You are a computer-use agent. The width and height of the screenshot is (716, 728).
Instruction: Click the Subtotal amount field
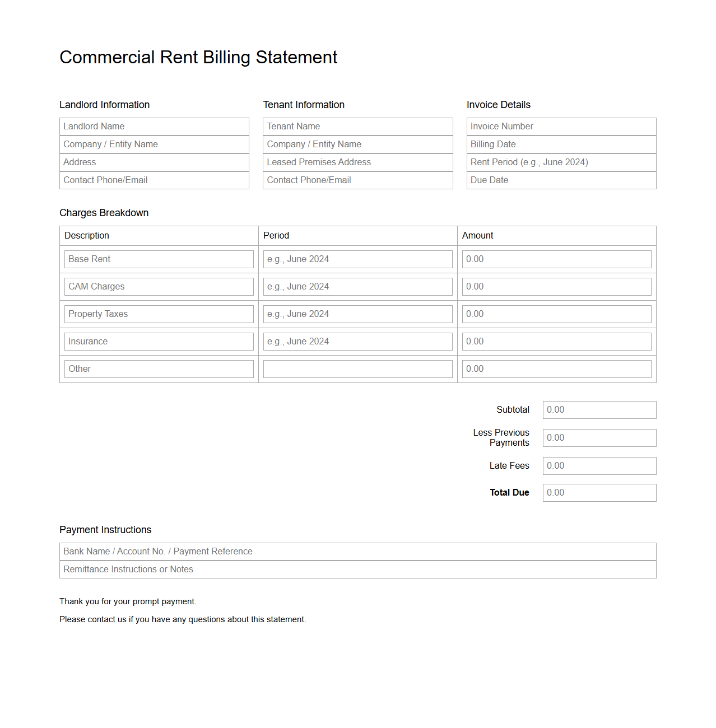[x=599, y=409]
